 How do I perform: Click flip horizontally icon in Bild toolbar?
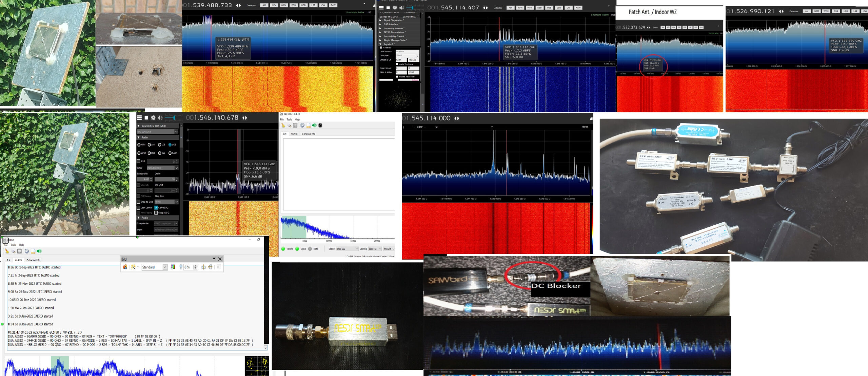pos(203,267)
